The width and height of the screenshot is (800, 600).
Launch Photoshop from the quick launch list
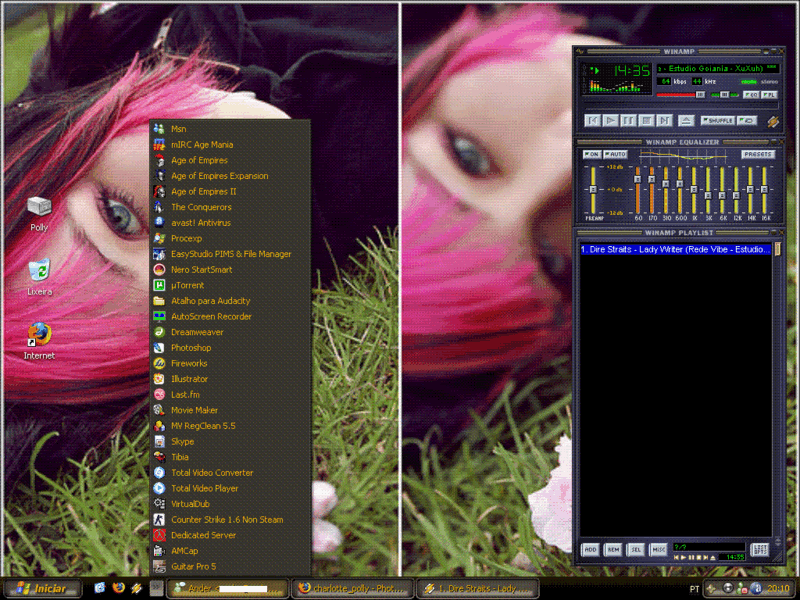pos(191,348)
